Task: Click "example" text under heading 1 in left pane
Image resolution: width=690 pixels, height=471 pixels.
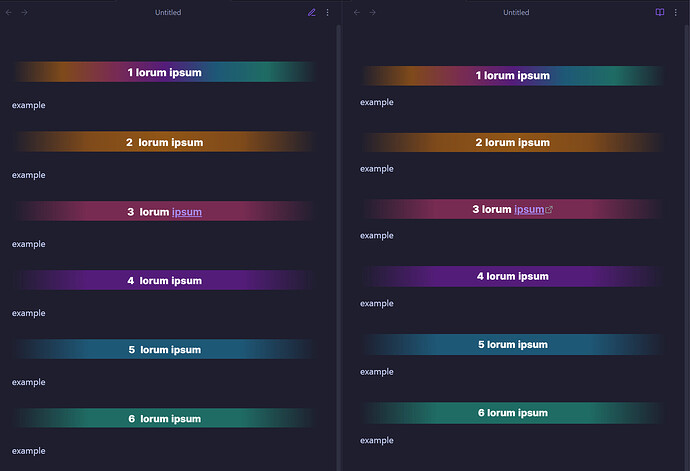Action: (29, 105)
